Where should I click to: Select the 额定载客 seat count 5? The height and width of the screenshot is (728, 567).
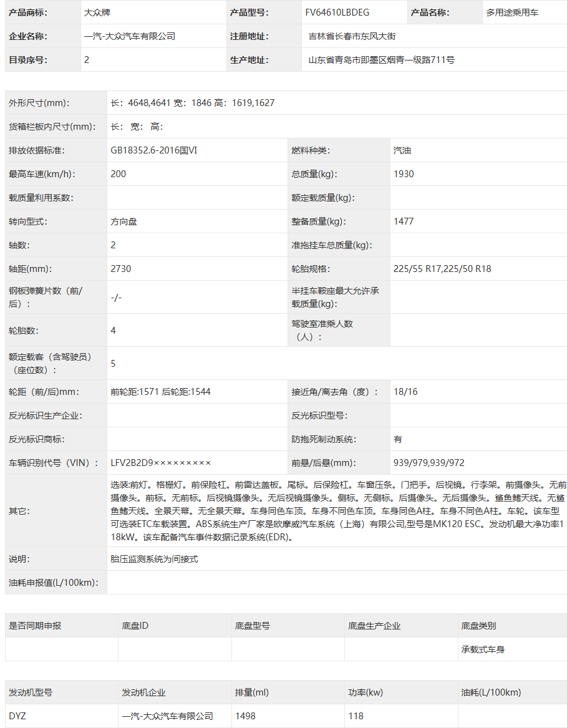coord(114,364)
